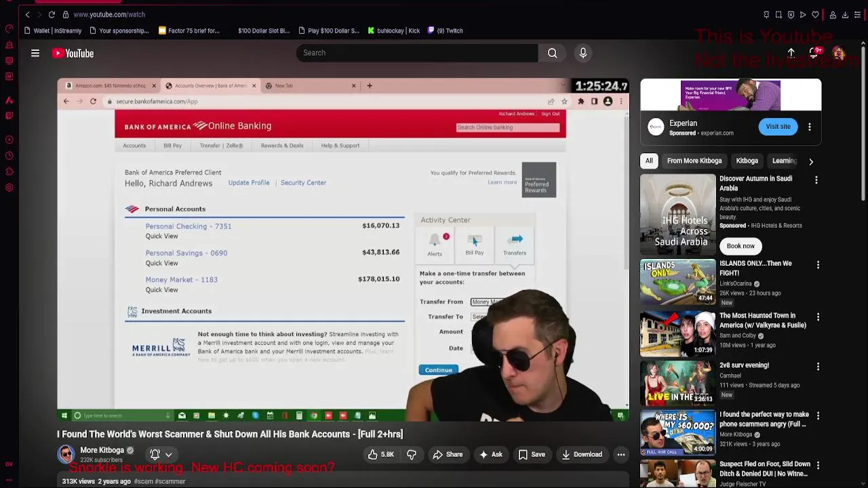This screenshot has height=488, width=868.
Task: Open Factor 75 brief bookmark
Action: tap(189, 30)
